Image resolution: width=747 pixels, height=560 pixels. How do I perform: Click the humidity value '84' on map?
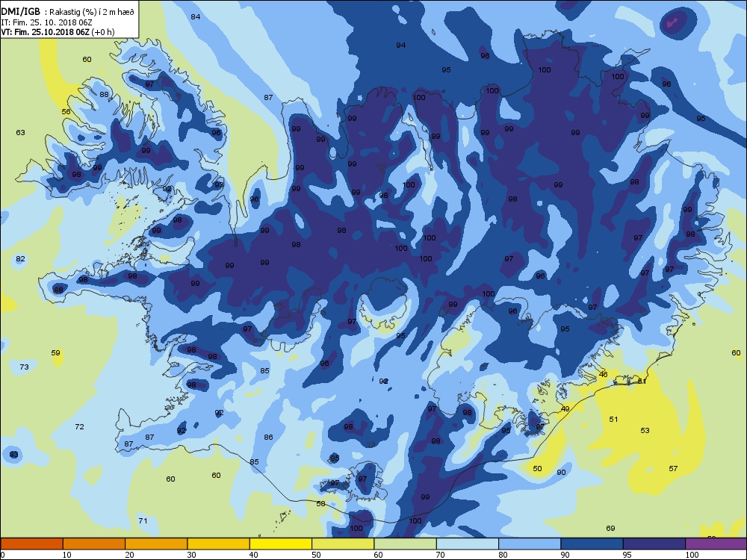(x=195, y=16)
